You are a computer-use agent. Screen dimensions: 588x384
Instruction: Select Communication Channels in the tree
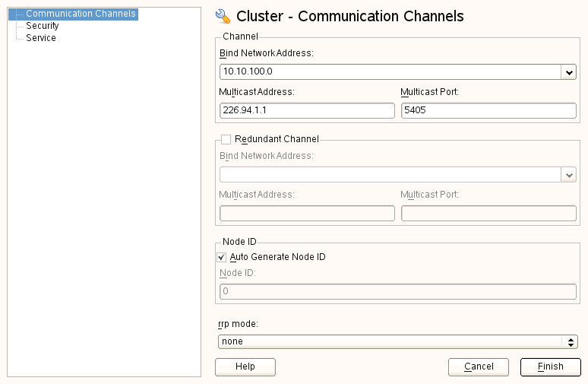pyautogui.click(x=81, y=14)
